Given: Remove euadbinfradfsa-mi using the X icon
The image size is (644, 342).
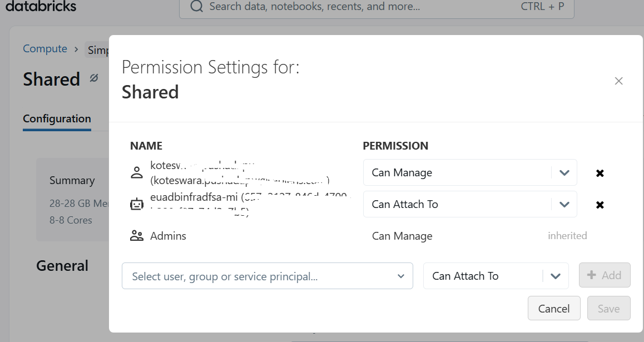Looking at the screenshot, I should [x=600, y=204].
